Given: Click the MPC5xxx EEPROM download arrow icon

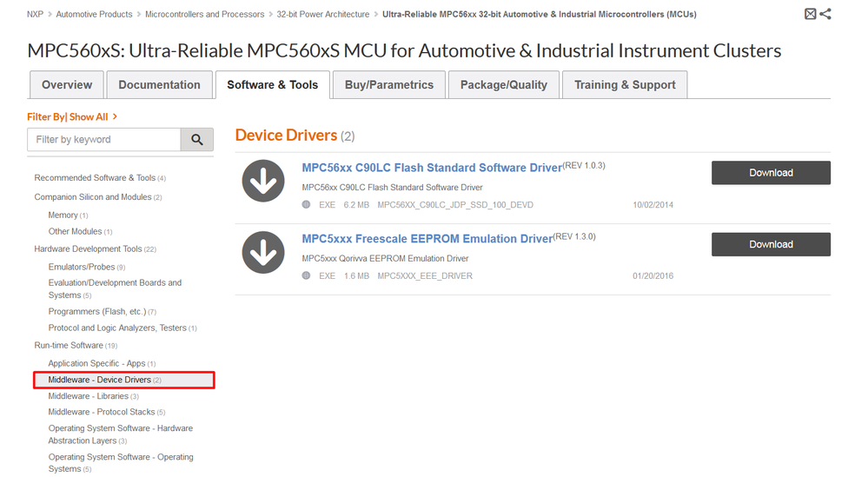Looking at the screenshot, I should [262, 253].
